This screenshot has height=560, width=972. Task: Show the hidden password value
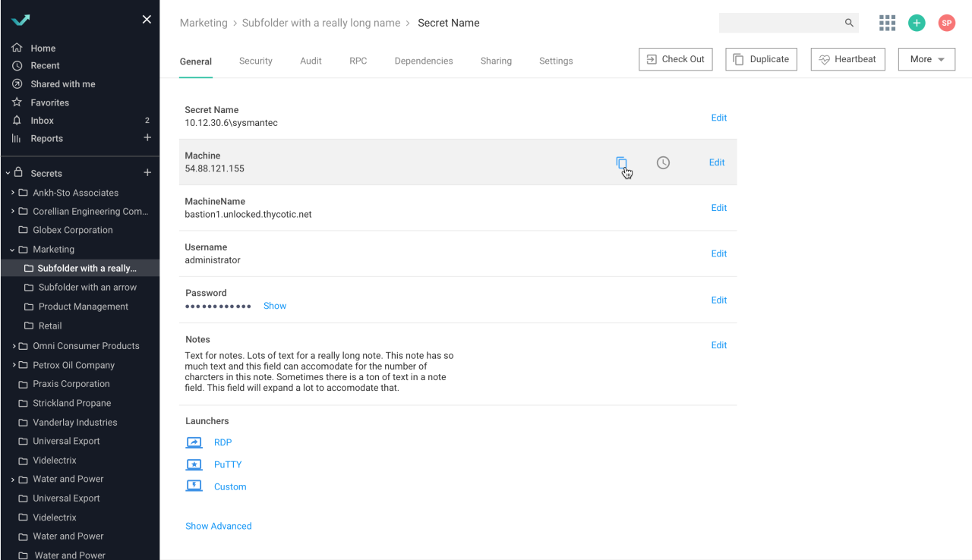pos(274,305)
